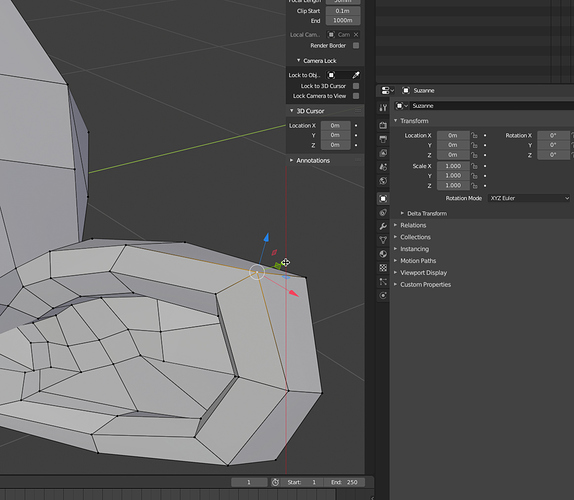The height and width of the screenshot is (500, 574).
Task: Click the Suzanne object name field
Action: pyautogui.click(x=492, y=106)
